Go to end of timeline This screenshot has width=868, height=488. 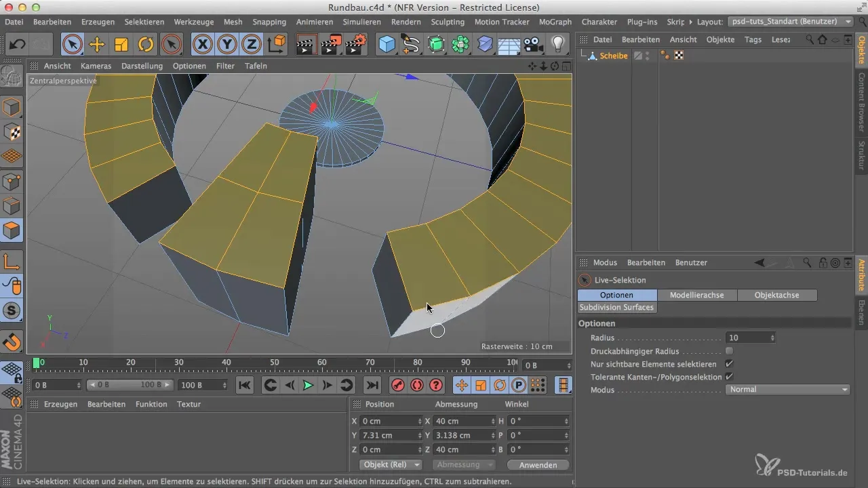[372, 385]
